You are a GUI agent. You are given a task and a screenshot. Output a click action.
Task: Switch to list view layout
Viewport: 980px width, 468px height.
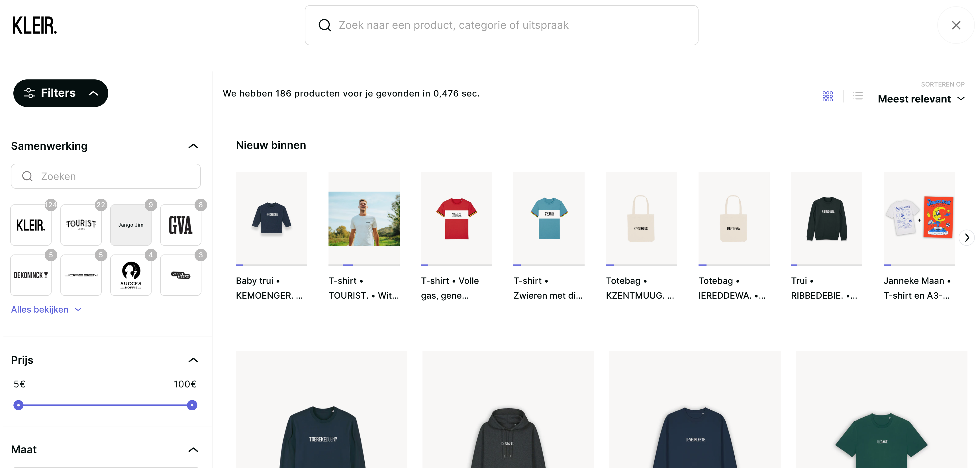(x=857, y=96)
